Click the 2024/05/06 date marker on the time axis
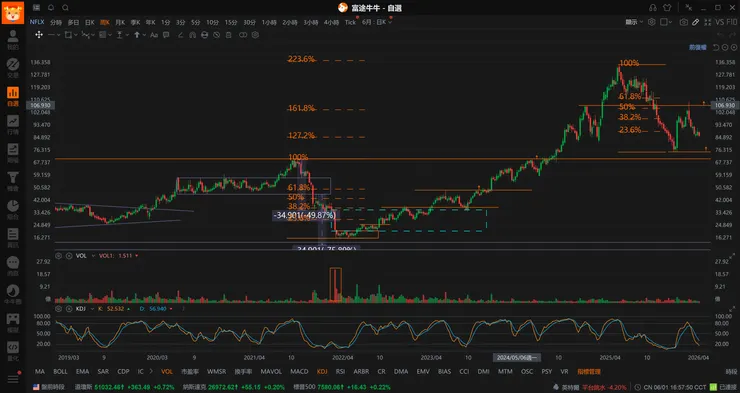The image size is (740, 393). [x=517, y=358]
